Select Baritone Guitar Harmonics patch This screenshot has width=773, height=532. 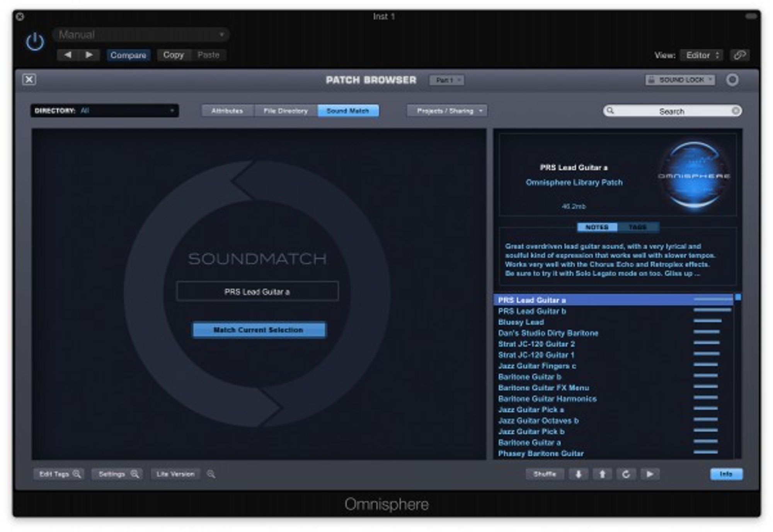(x=613, y=398)
